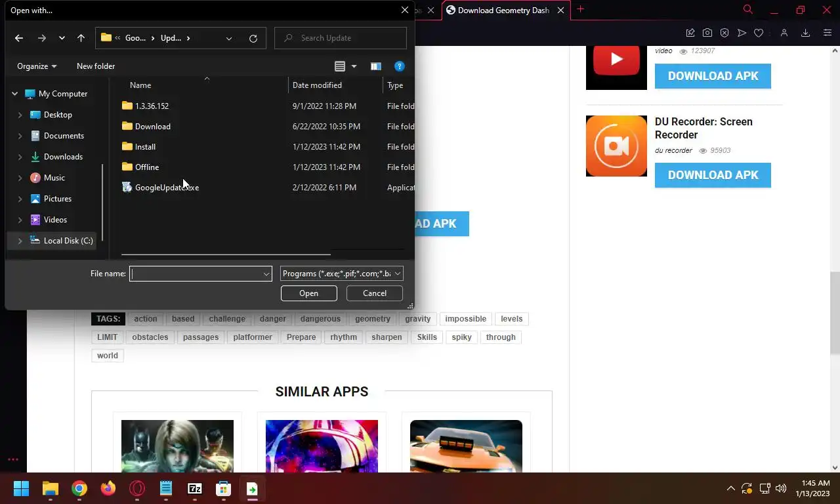Refresh the Update folder listing
840x504 pixels.
(253, 38)
